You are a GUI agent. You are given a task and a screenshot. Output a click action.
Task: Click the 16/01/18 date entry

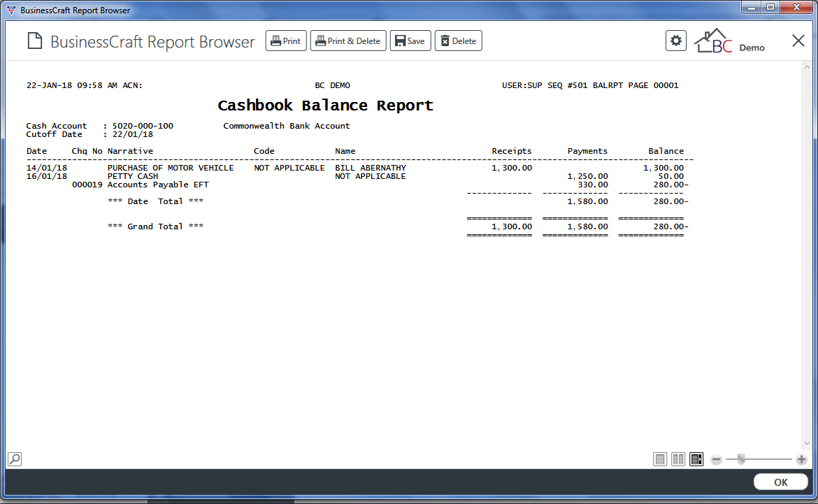pos(47,176)
